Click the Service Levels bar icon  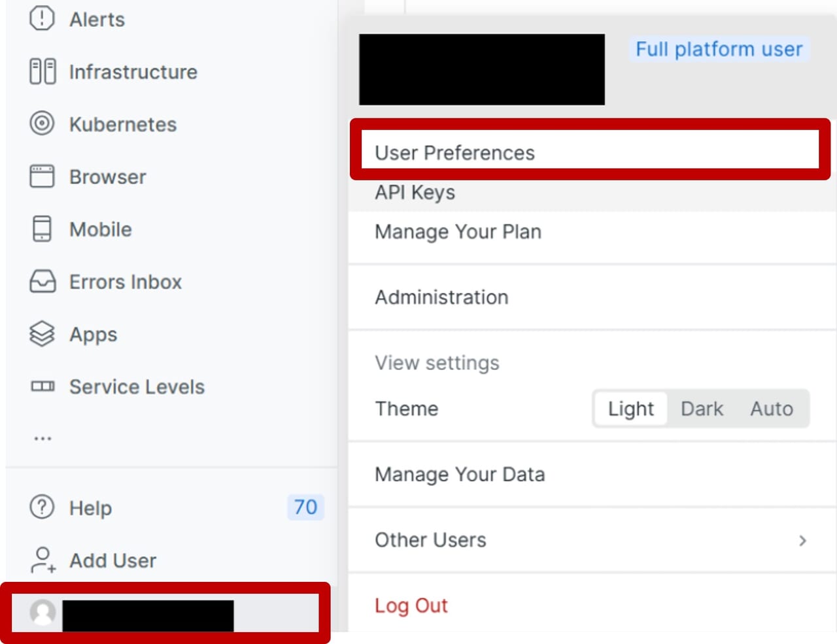click(x=43, y=386)
